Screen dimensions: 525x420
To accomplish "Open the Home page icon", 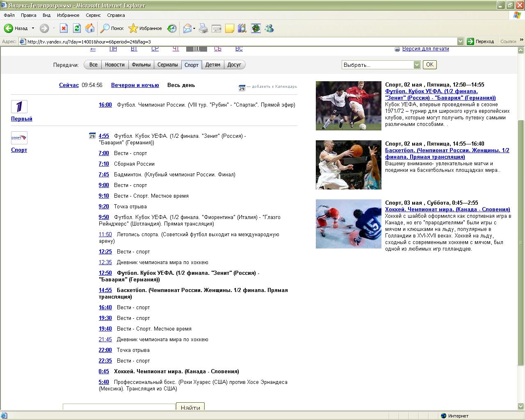I will tap(90, 28).
